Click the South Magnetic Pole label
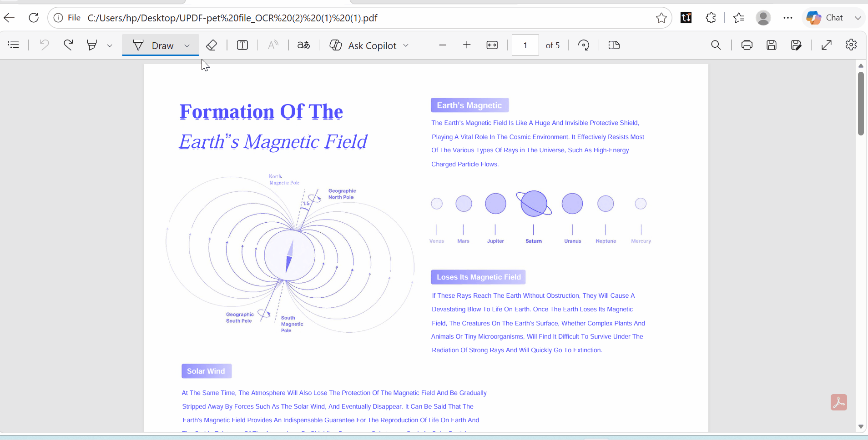868x440 pixels. [x=292, y=324]
